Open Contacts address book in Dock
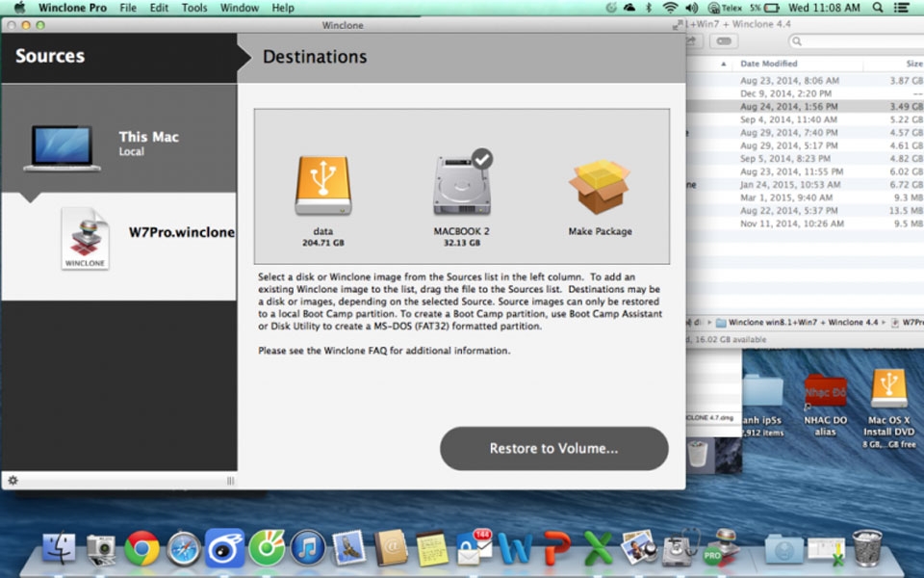The width and height of the screenshot is (924, 578). coord(391,548)
